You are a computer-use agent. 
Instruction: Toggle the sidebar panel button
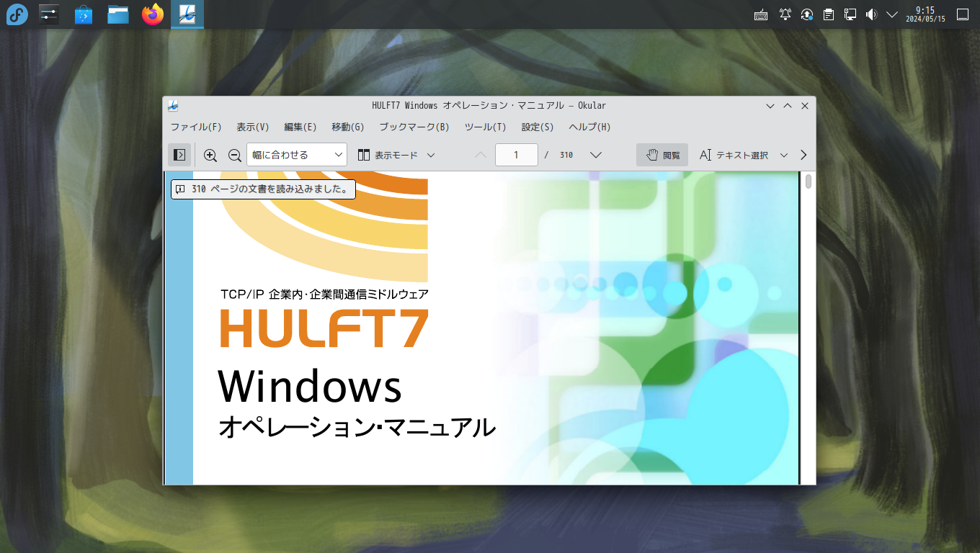click(x=180, y=155)
